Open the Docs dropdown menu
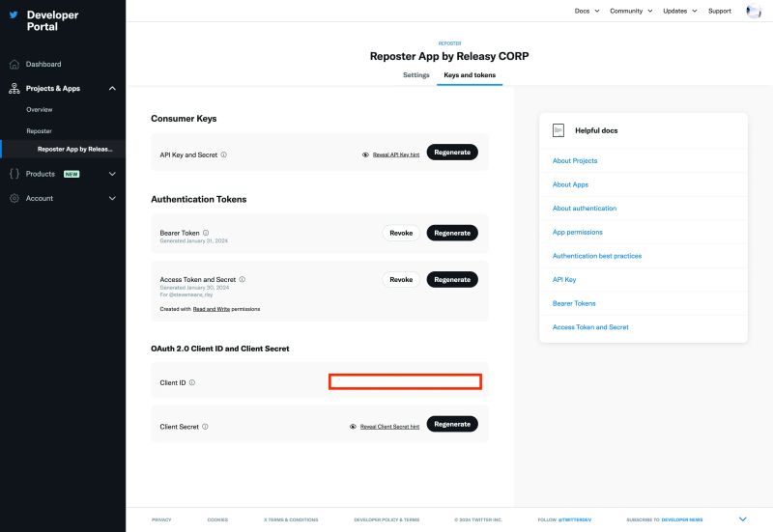This screenshot has width=773, height=532. click(587, 11)
